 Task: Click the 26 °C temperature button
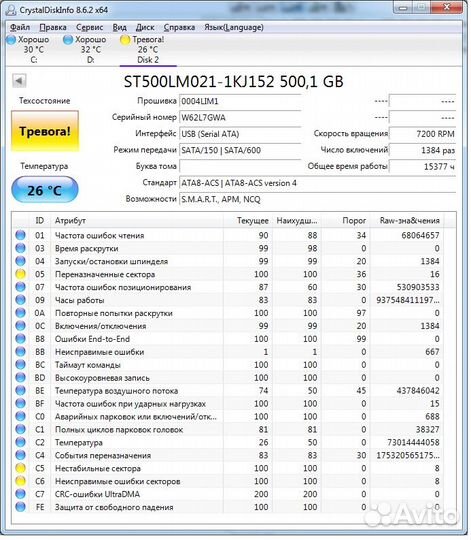pos(45,190)
